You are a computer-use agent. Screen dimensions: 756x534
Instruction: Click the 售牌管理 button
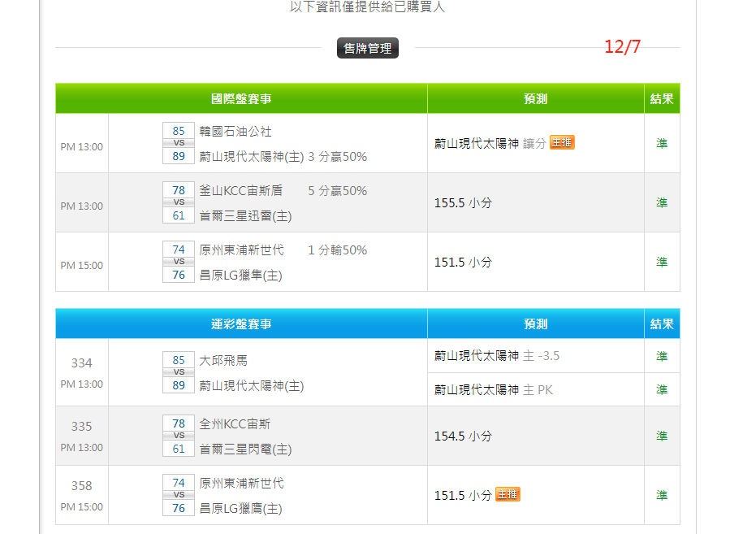368,49
